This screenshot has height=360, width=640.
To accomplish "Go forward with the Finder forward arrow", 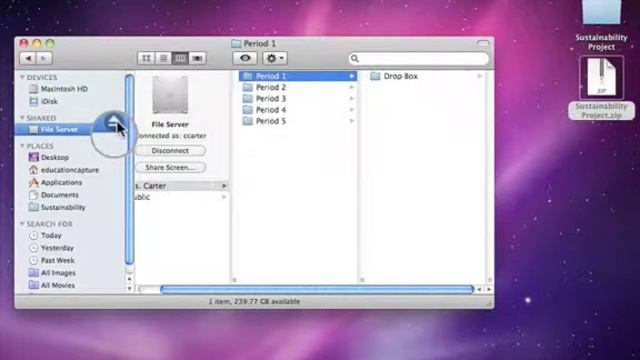I will [43, 58].
